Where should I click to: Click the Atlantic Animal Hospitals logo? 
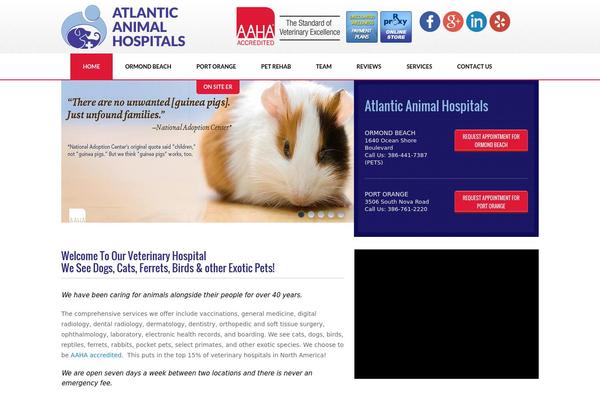pos(123,27)
